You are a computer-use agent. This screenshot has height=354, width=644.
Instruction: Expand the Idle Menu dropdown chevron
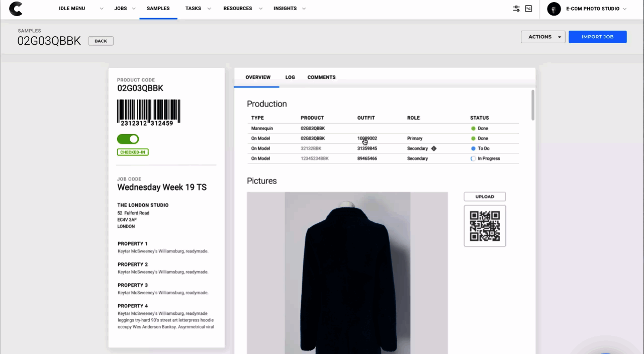click(102, 9)
